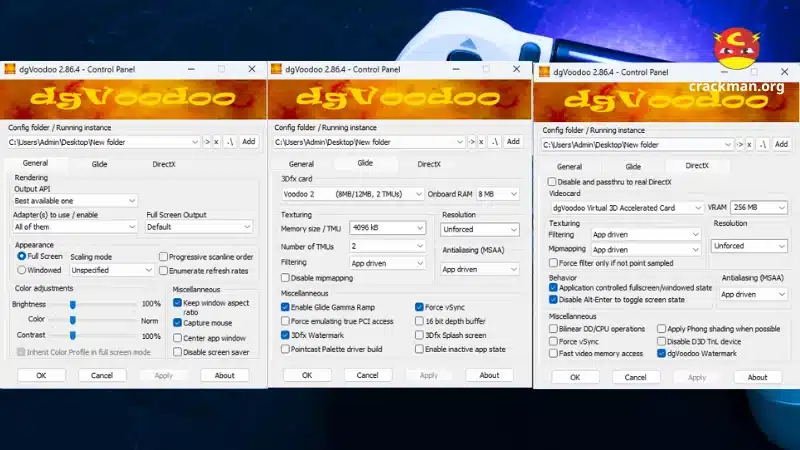Viewport: 800px width, 450px height.
Task: Click the dgVoodoo title bar icon in the leftmost window
Action: pos(9,69)
